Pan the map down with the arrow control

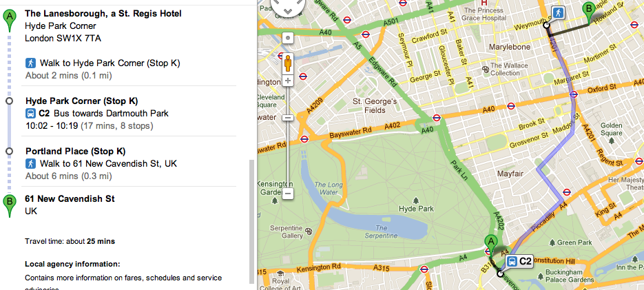point(288,11)
